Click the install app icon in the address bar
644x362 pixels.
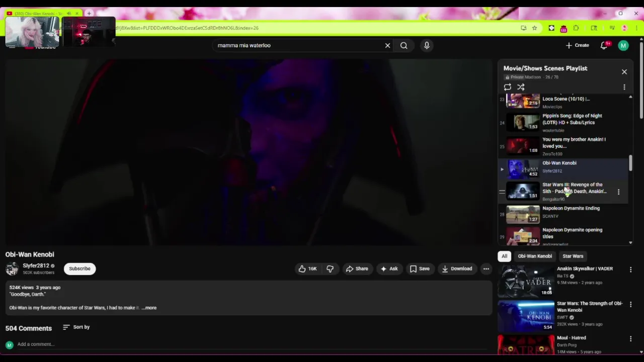click(523, 28)
